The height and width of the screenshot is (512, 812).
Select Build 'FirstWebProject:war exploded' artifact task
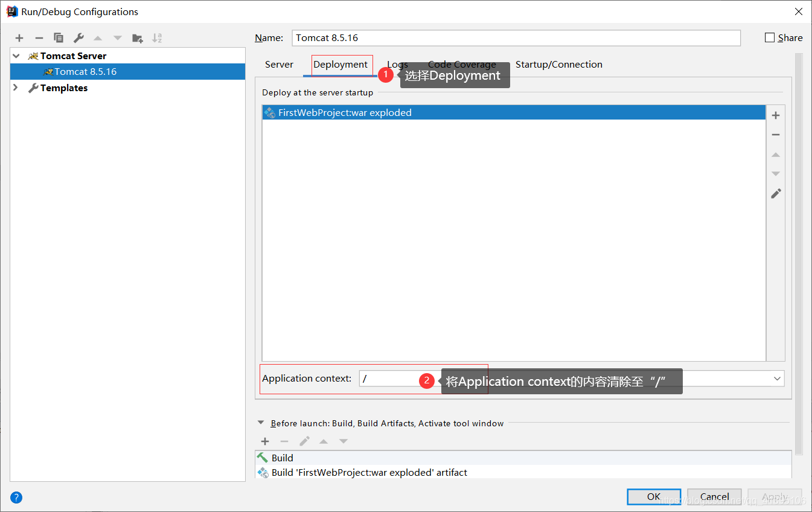(x=523, y=472)
